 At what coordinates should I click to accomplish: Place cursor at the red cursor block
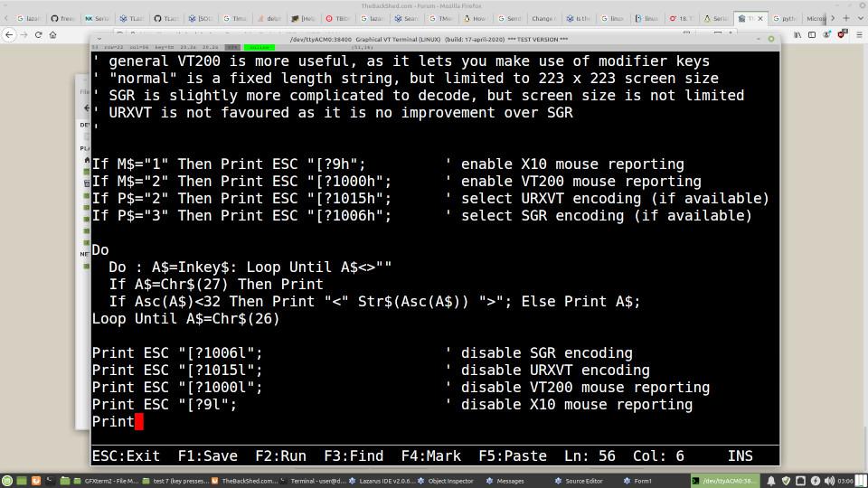(138, 421)
